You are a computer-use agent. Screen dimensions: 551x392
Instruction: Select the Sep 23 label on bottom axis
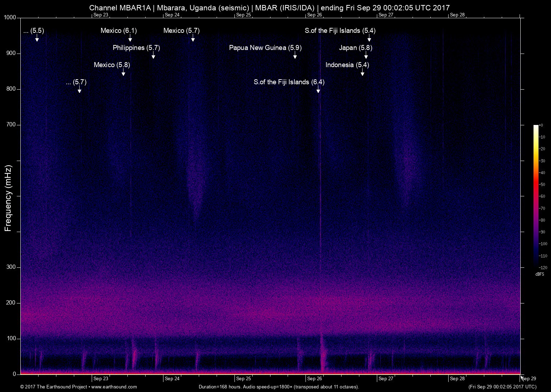(x=101, y=379)
